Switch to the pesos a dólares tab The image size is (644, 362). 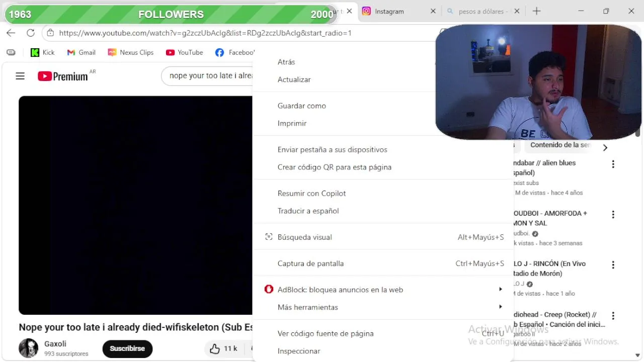(482, 11)
